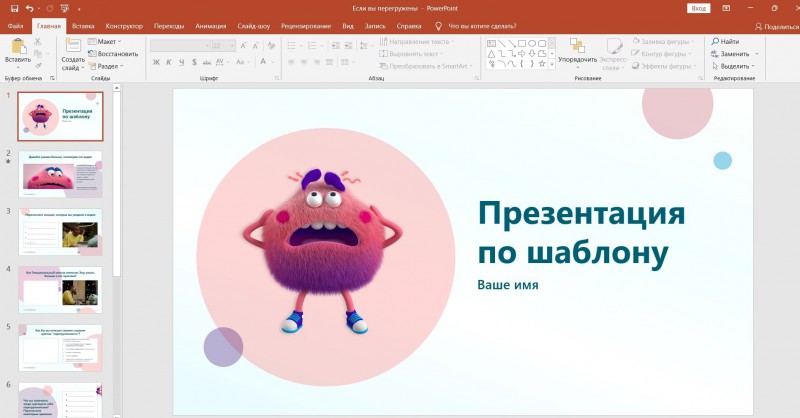The height and width of the screenshot is (418, 800).
Task: Open the font name combo box
Action: [180, 46]
